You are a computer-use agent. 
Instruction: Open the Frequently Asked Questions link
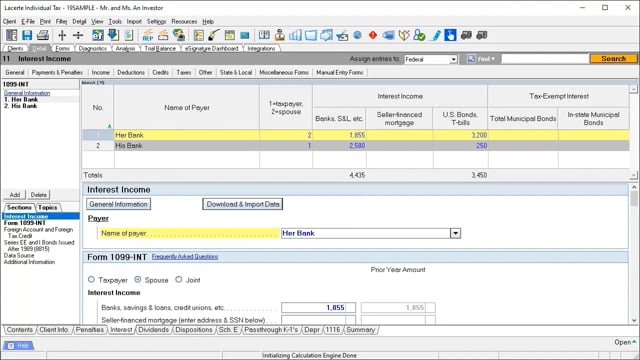185,257
